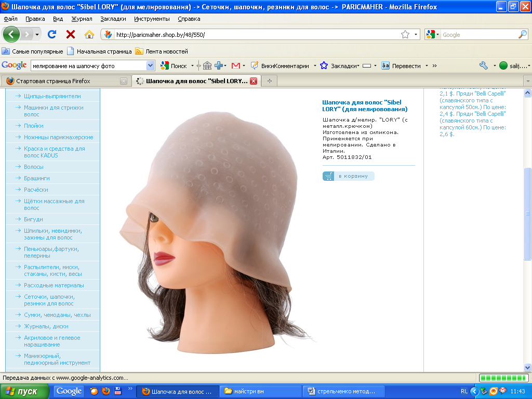Open Gmail icon on Google toolbar

point(236,66)
